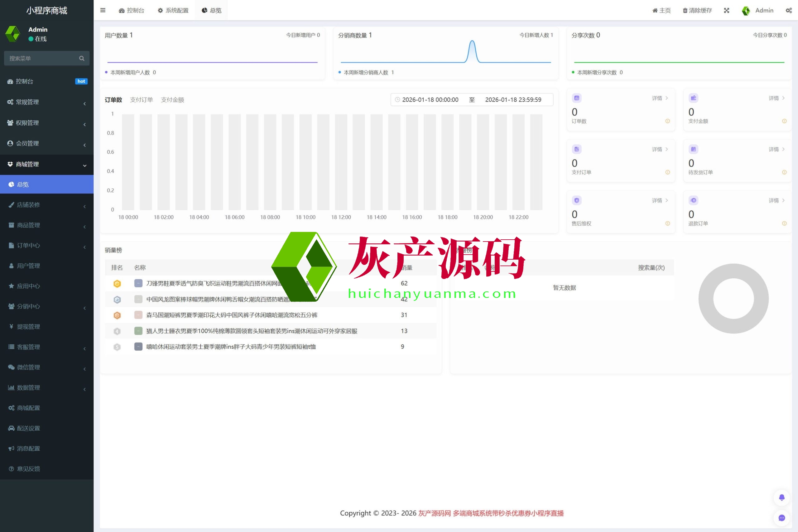The width and height of the screenshot is (798, 532).
Task: Open the chat bubble support icon
Action: 782,518
